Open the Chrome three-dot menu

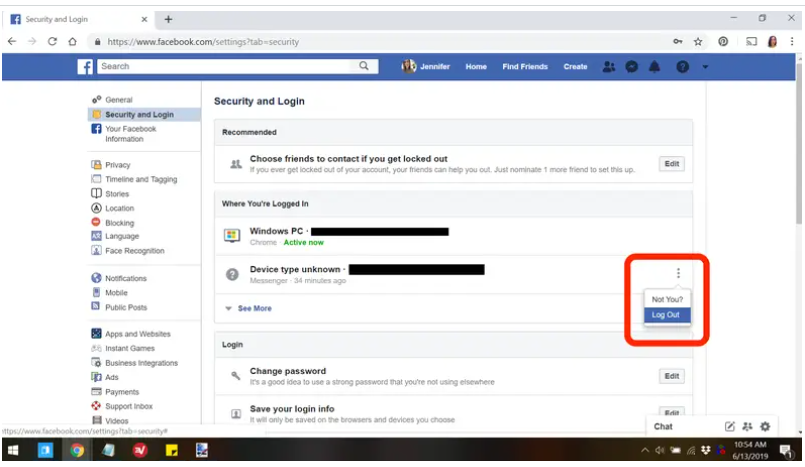792,42
